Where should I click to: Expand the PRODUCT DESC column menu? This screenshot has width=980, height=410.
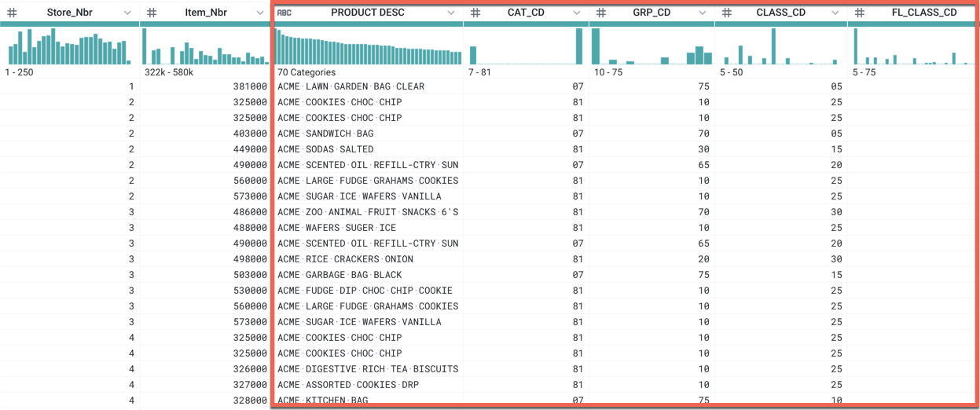click(x=451, y=13)
